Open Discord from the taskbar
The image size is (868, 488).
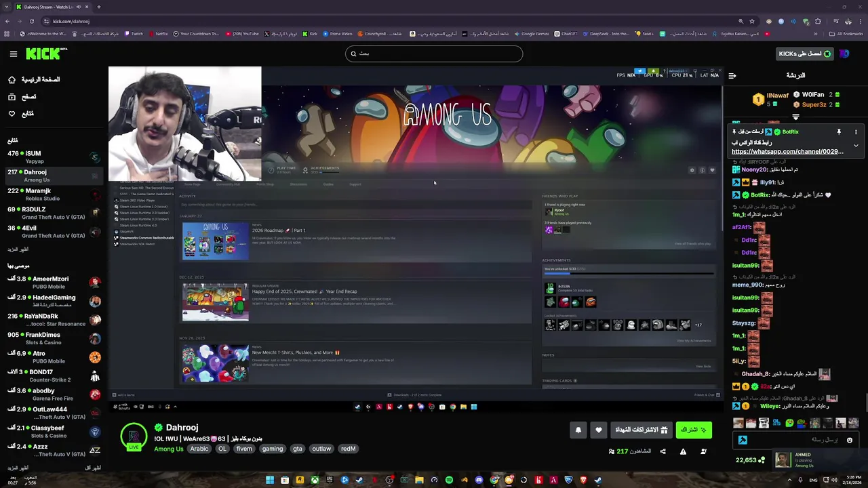pos(479,481)
